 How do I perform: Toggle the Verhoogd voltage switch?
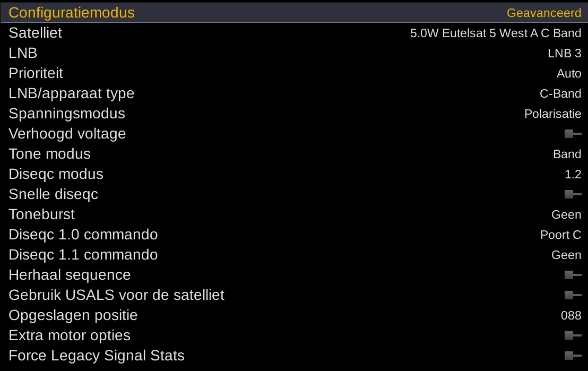[573, 134]
